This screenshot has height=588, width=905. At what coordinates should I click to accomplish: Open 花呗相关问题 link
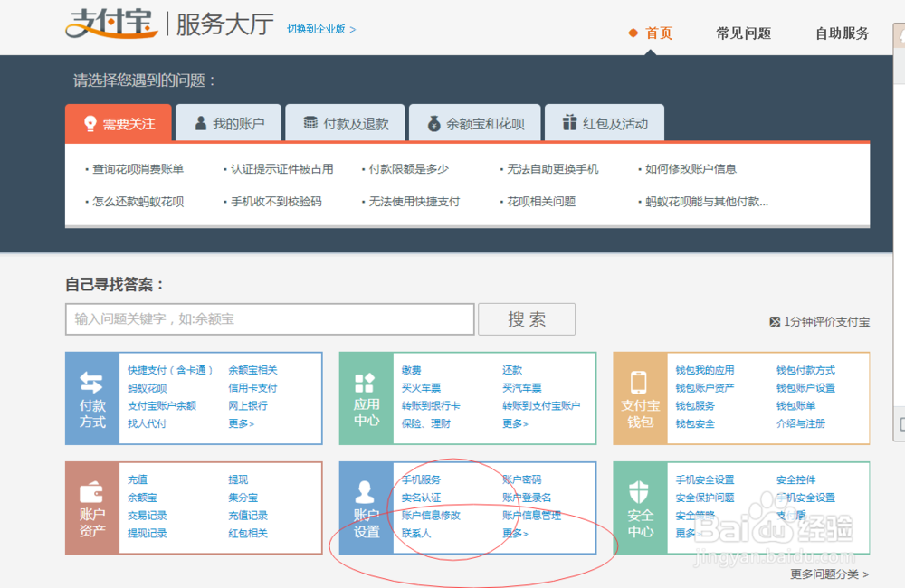coord(541,202)
